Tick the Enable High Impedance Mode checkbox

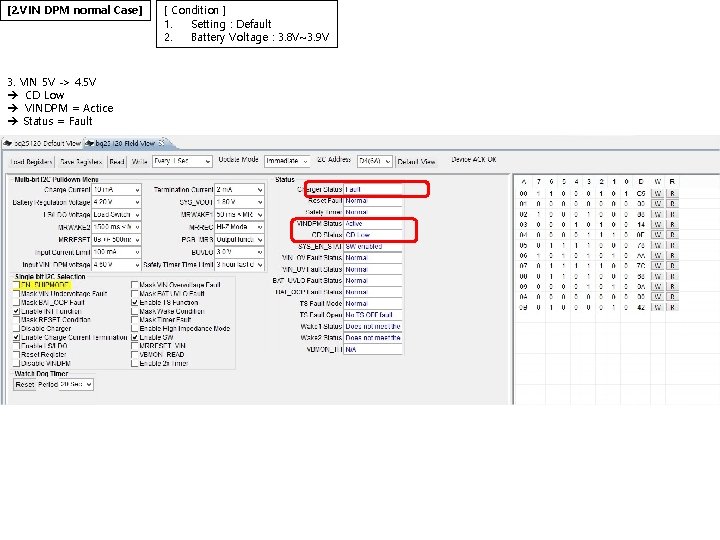[135, 329]
